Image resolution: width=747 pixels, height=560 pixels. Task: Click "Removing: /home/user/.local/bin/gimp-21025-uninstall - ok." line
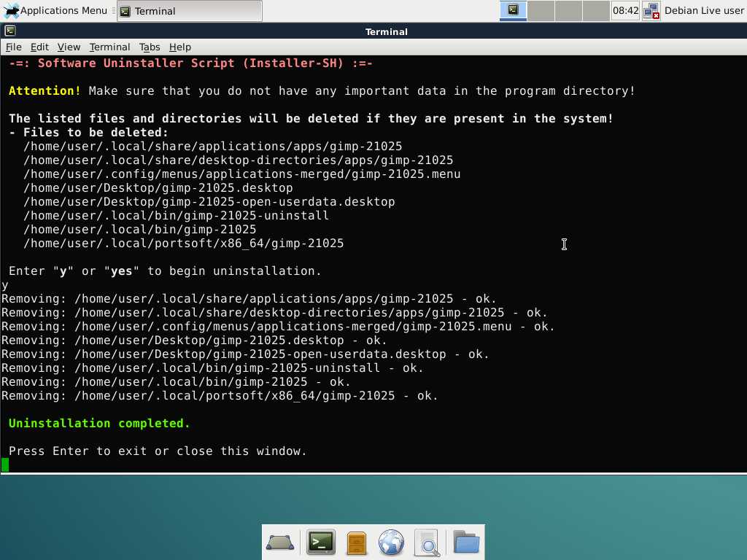[212, 368]
